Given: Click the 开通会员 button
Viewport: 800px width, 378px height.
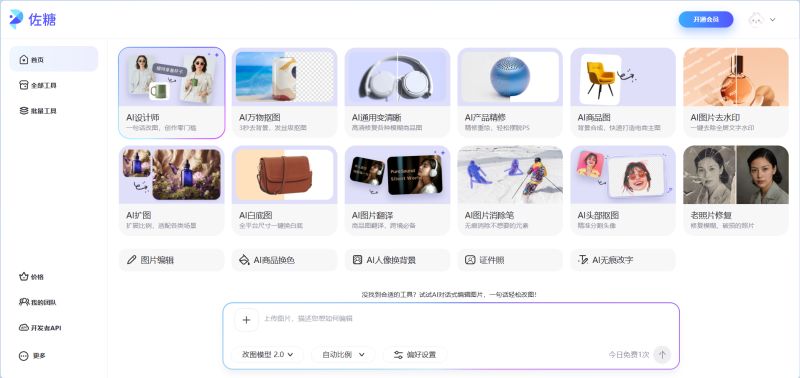Looking at the screenshot, I should 706,19.
